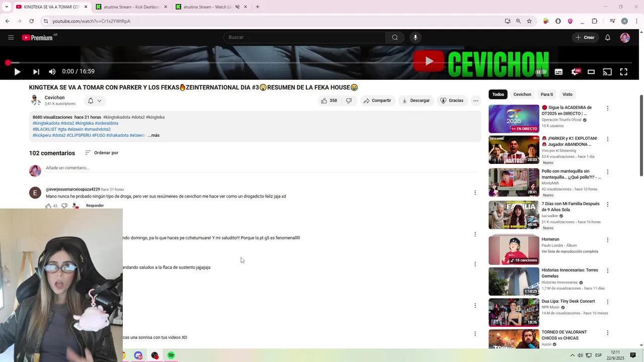This screenshot has height=362, width=644.
Task: Open options for the PARKER y K1 EXPLOTAN video
Action: click(x=607, y=139)
